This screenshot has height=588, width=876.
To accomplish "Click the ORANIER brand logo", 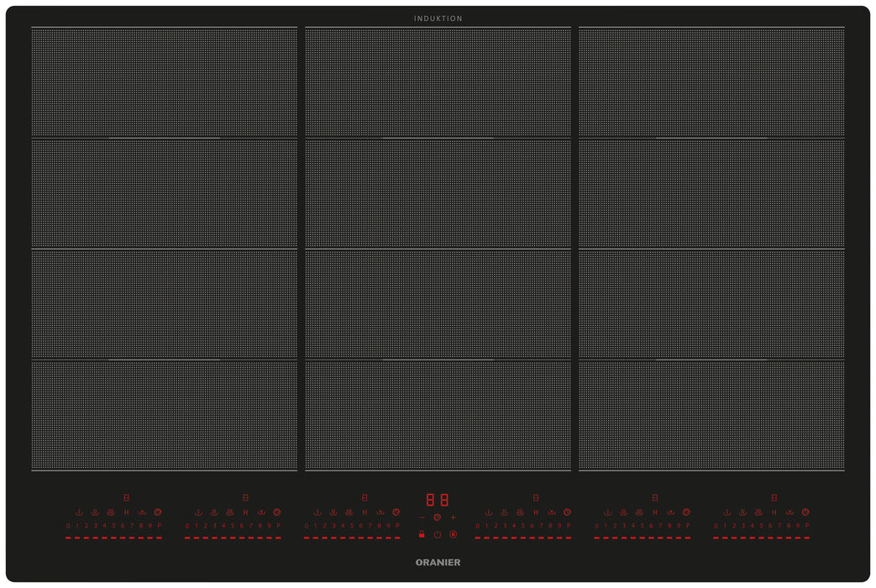I will 438,562.
